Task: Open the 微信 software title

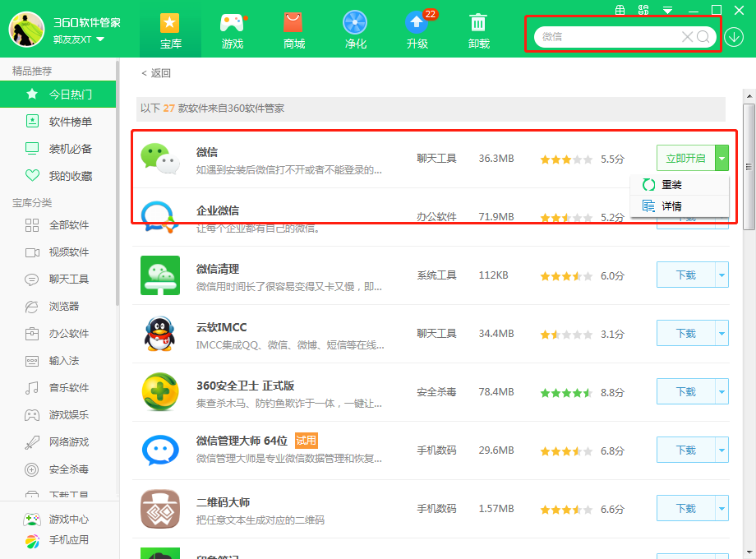Action: (207, 152)
